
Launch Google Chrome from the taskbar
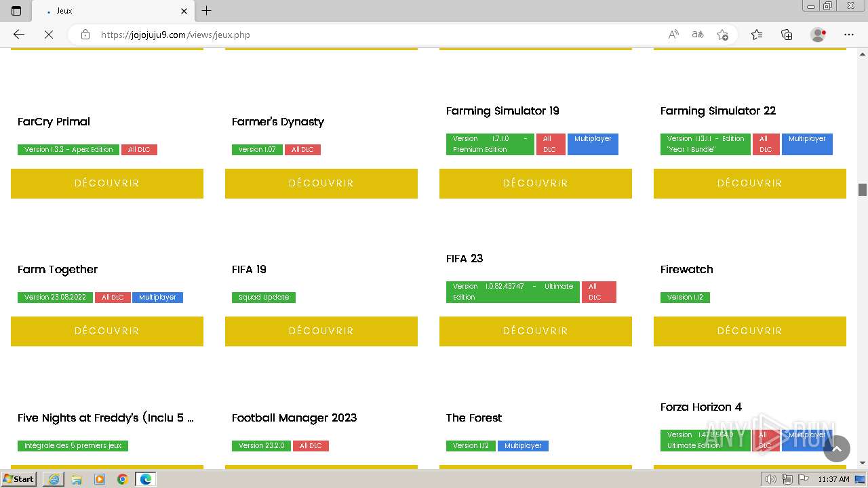[123, 479]
